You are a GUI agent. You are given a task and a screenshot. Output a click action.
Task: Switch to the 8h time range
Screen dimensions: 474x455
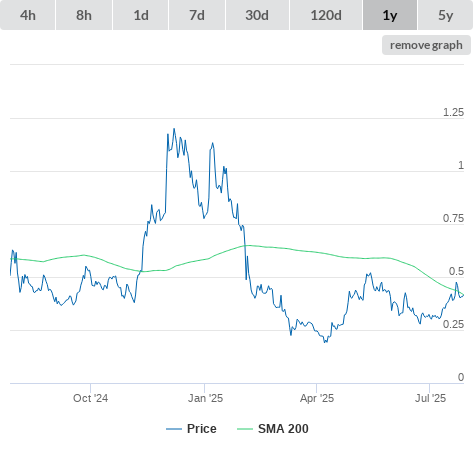click(84, 15)
